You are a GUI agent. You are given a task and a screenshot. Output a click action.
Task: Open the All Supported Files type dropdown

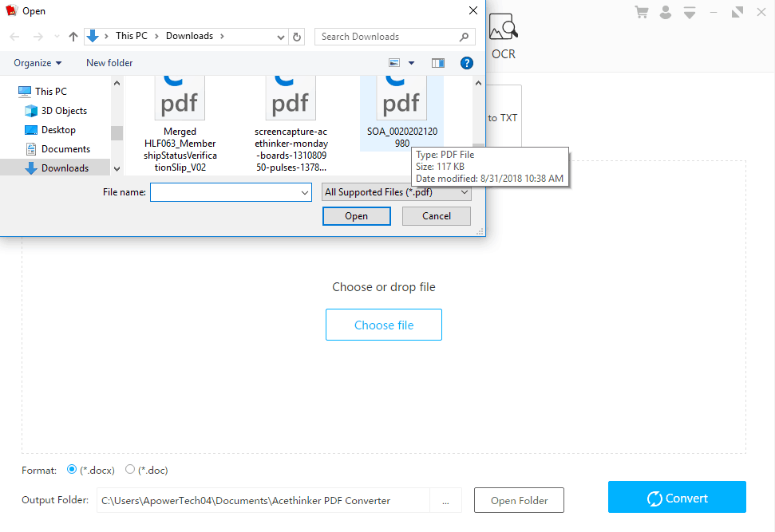[x=397, y=192]
